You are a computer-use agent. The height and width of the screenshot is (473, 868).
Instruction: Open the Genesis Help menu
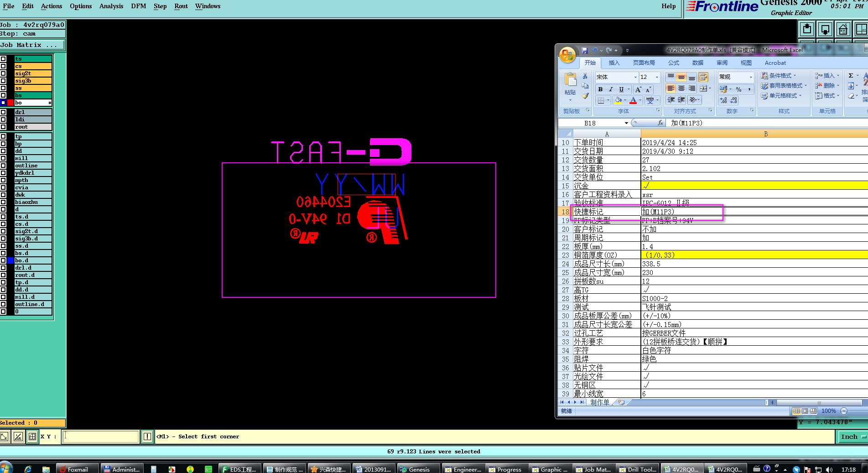(x=669, y=6)
